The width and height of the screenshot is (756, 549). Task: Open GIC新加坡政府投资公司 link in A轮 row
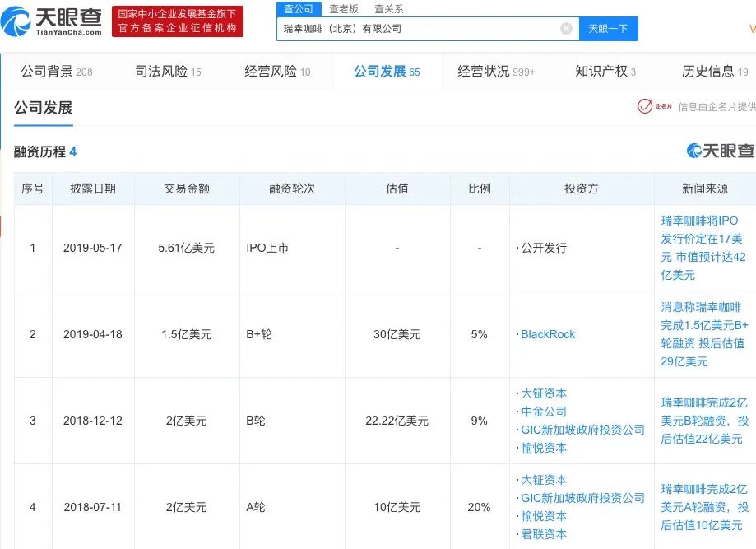click(582, 498)
